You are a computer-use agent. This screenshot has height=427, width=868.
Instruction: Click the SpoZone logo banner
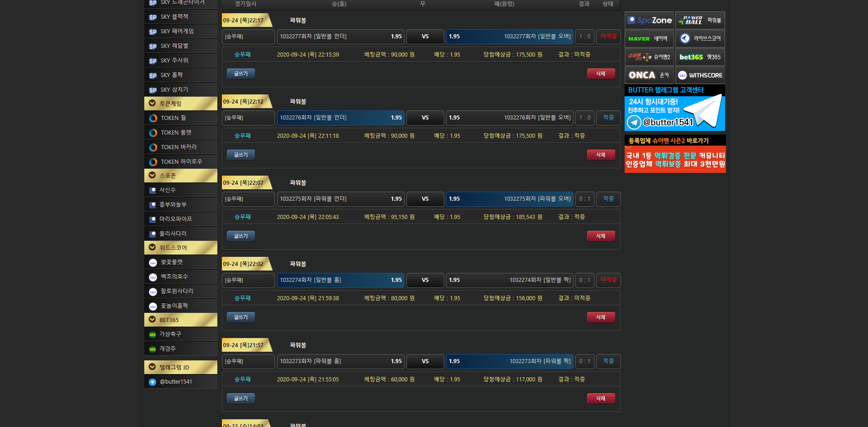point(649,21)
